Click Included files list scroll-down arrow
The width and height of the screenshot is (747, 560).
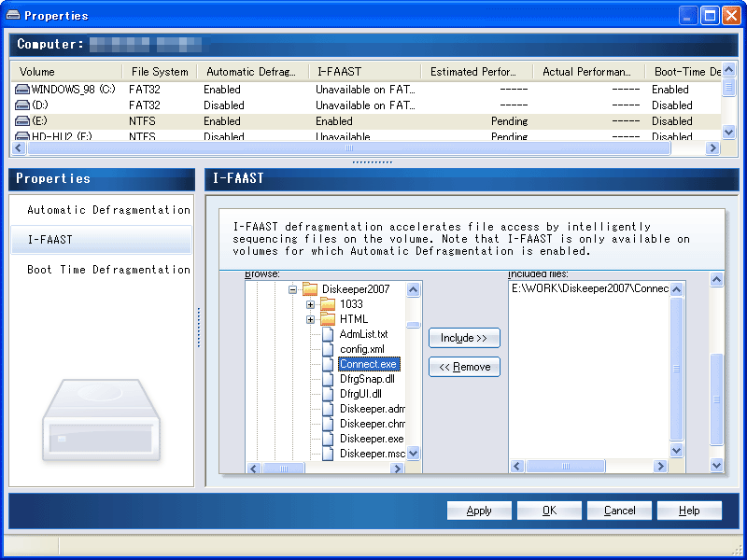[x=676, y=450]
